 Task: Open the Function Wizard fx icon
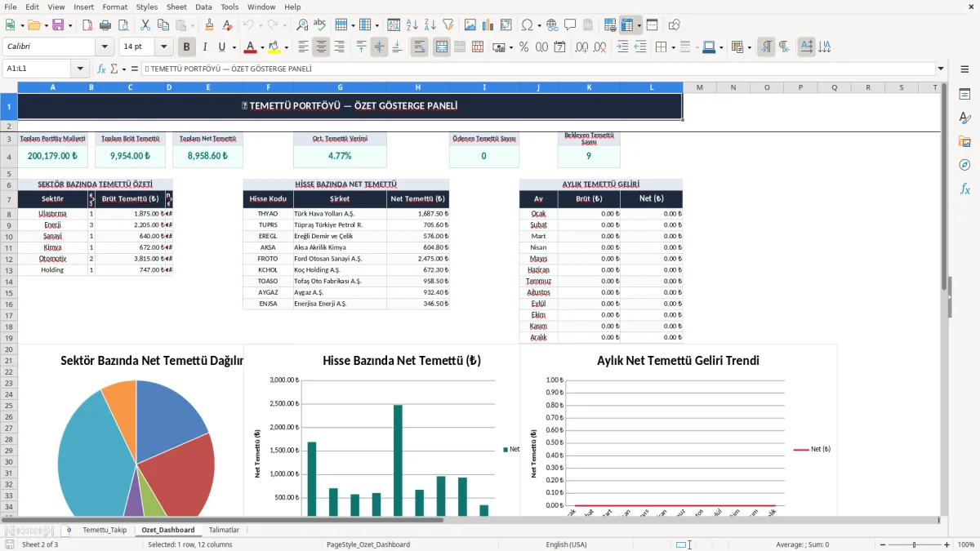click(x=101, y=69)
